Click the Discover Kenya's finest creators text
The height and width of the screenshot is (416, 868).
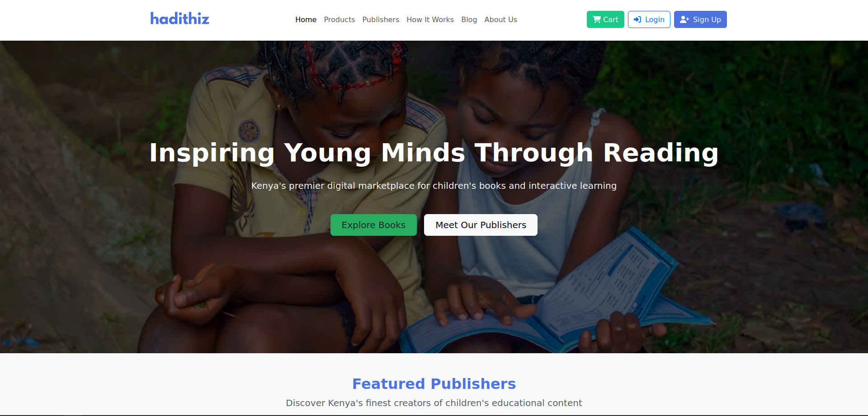pyautogui.click(x=434, y=403)
